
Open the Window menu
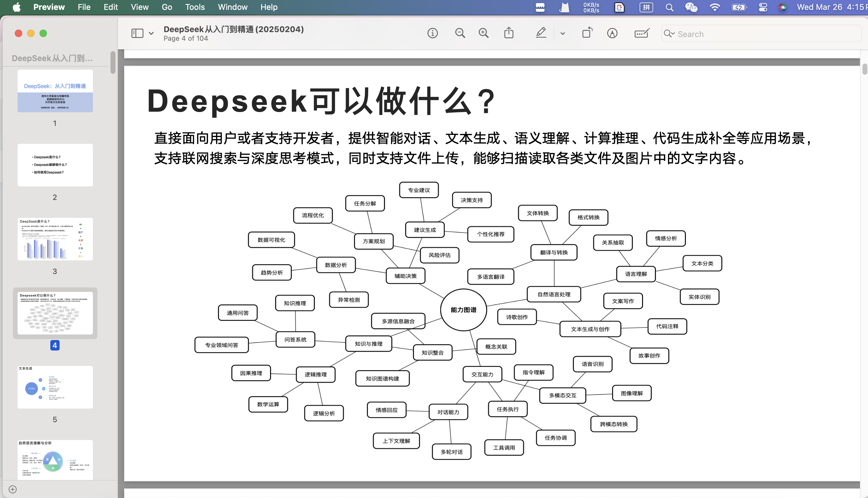tap(233, 7)
